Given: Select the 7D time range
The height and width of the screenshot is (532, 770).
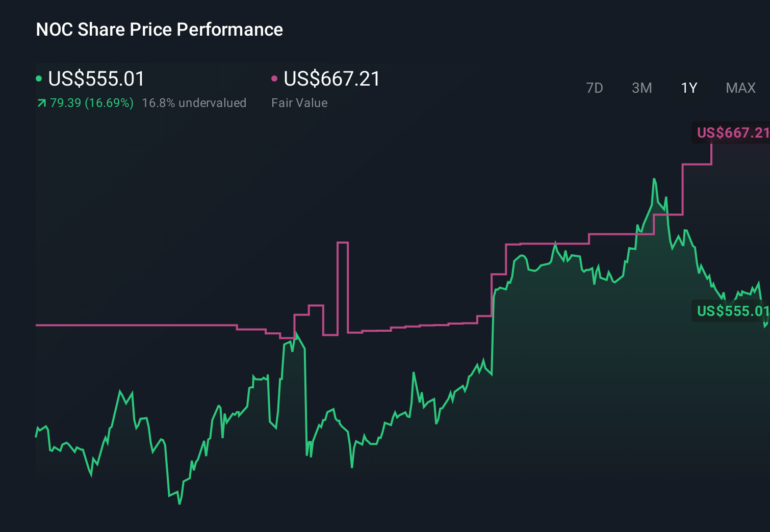Looking at the screenshot, I should tap(595, 88).
